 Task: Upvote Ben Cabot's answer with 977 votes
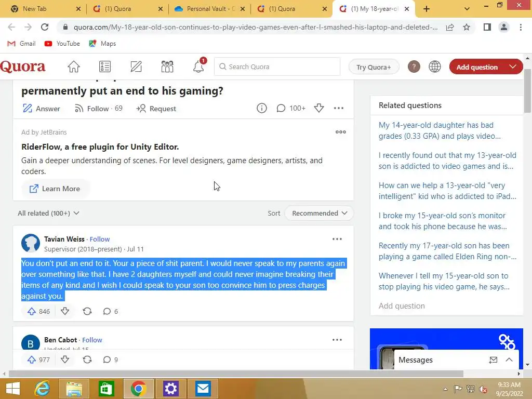point(38,360)
